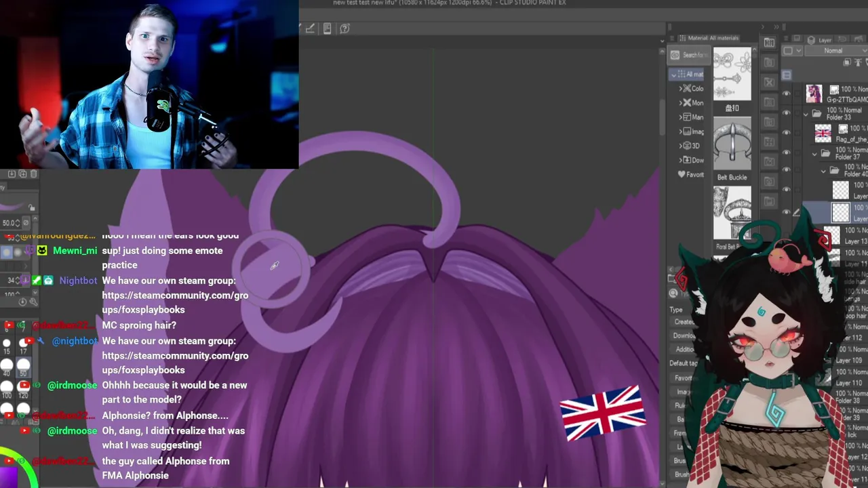
Task: Open the second material folder dock icon
Action: 769,62
